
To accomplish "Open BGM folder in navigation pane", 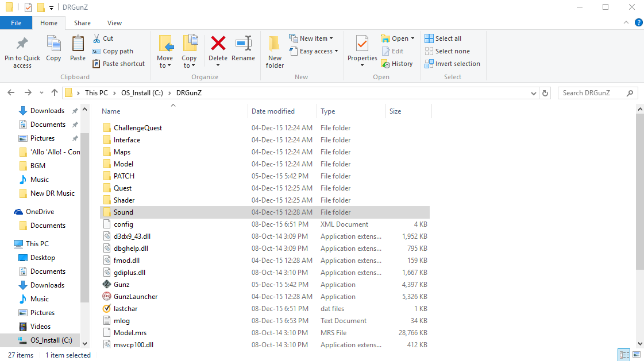I will [x=38, y=166].
